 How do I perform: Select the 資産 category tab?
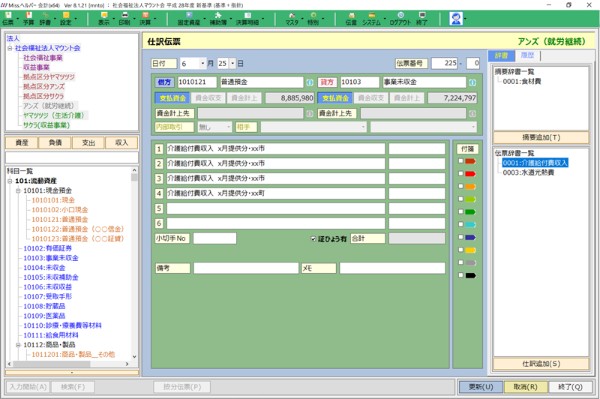pos(22,143)
